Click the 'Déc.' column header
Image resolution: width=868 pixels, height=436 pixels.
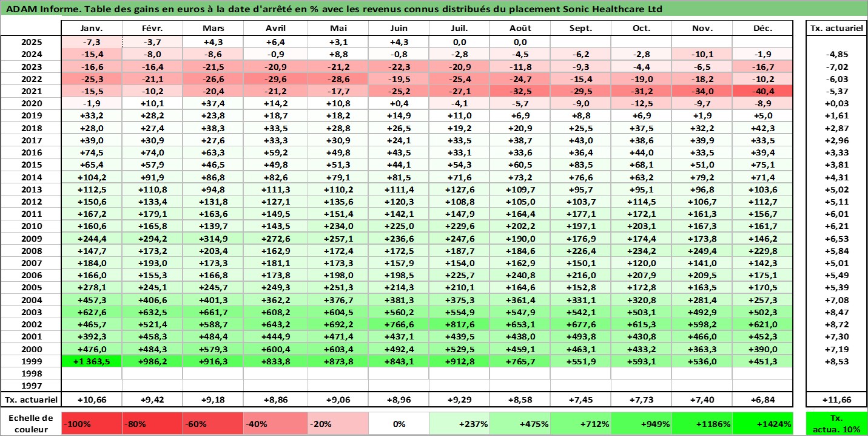[x=763, y=29]
